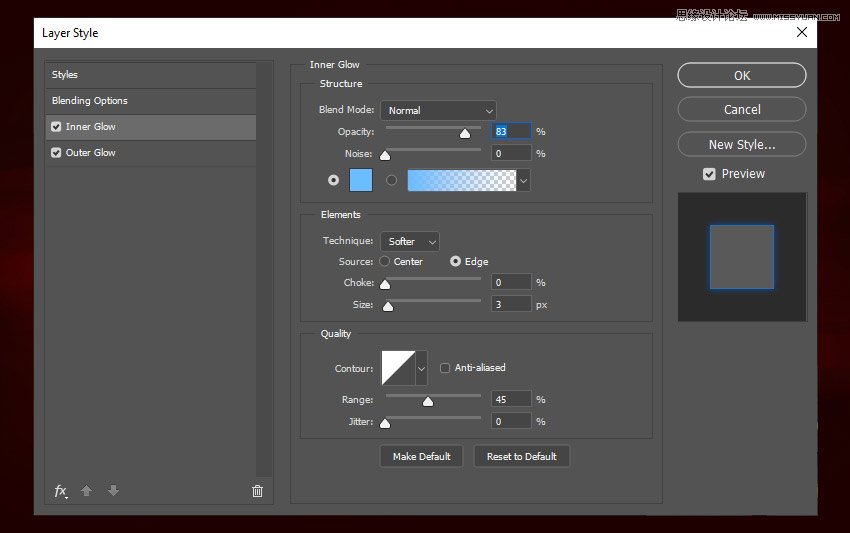Click the move effect down arrow
The image size is (850, 533).
[x=113, y=491]
